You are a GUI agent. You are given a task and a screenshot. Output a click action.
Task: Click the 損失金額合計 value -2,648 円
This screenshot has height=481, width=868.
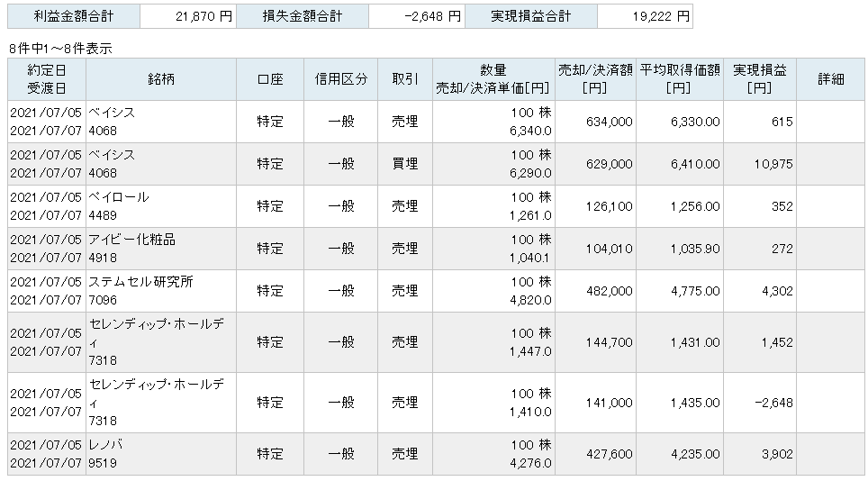pyautogui.click(x=417, y=16)
